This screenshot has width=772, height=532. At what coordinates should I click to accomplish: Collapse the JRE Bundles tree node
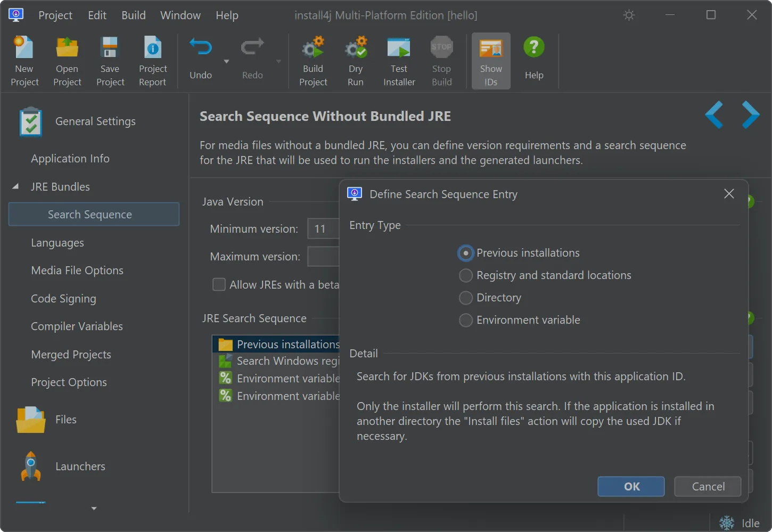pyautogui.click(x=15, y=186)
